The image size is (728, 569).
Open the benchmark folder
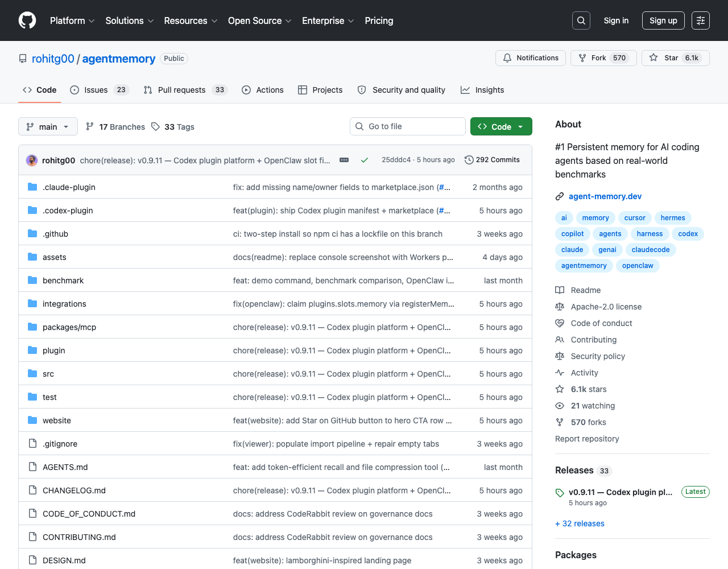pyautogui.click(x=63, y=281)
